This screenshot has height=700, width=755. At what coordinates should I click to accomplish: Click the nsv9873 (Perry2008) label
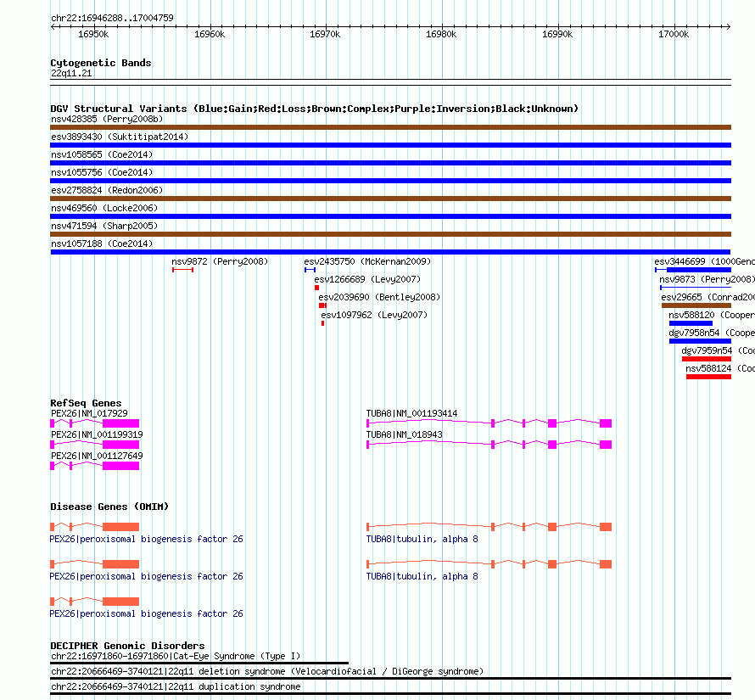pos(707,279)
